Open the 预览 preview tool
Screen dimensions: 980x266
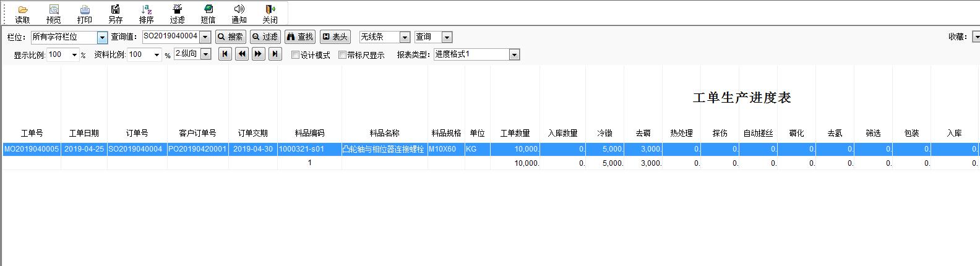pyautogui.click(x=54, y=14)
